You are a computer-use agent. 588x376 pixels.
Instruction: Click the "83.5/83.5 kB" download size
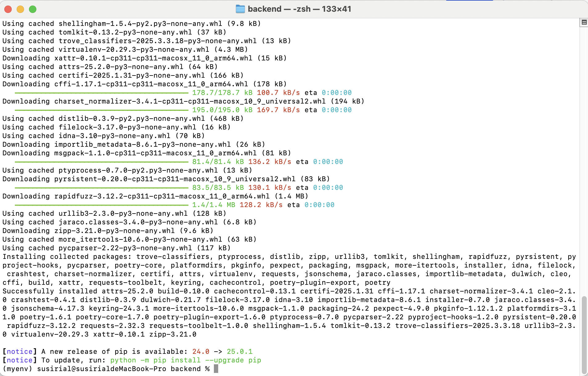218,188
